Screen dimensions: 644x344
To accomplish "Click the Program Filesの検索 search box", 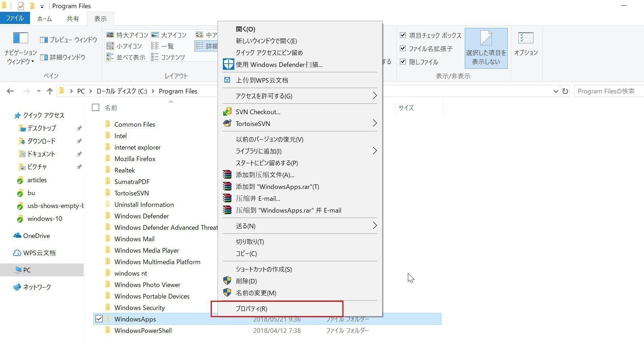I will 609,91.
